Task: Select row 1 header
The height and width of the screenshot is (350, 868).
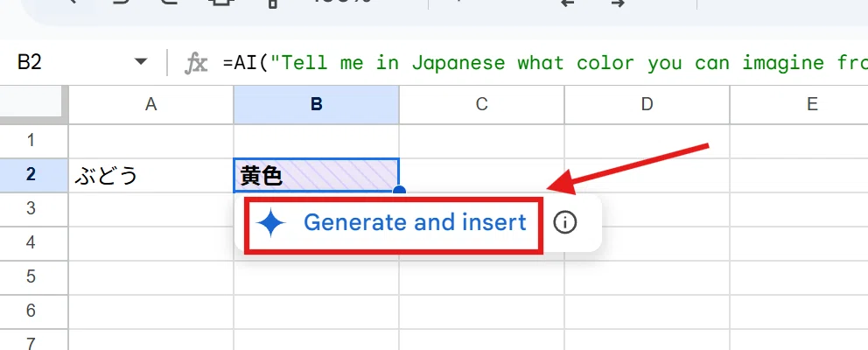Action: point(31,141)
